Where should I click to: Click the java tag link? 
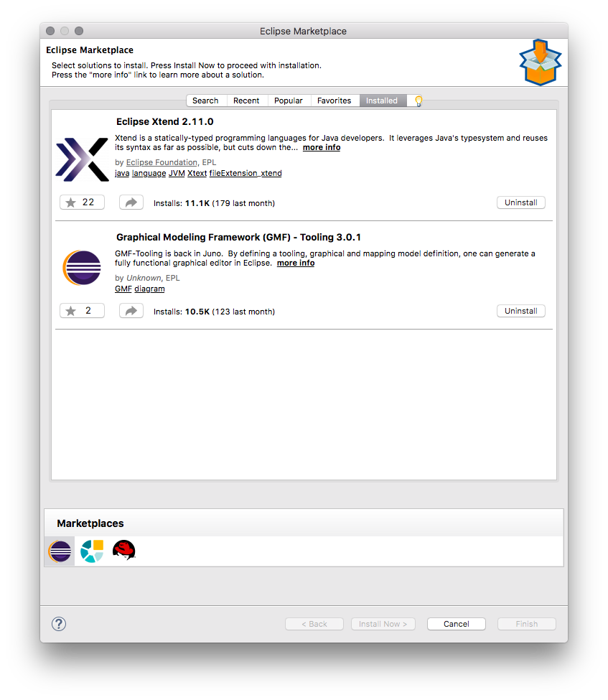[122, 173]
